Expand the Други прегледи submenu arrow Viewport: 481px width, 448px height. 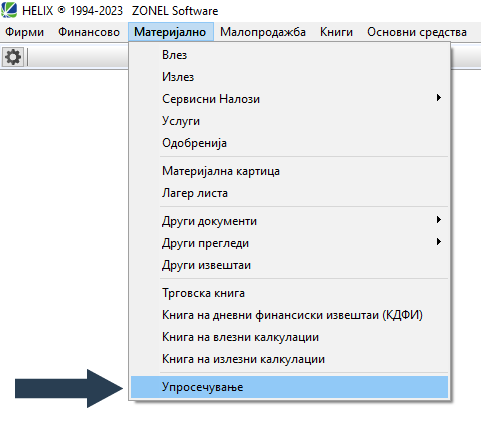pyautogui.click(x=439, y=242)
